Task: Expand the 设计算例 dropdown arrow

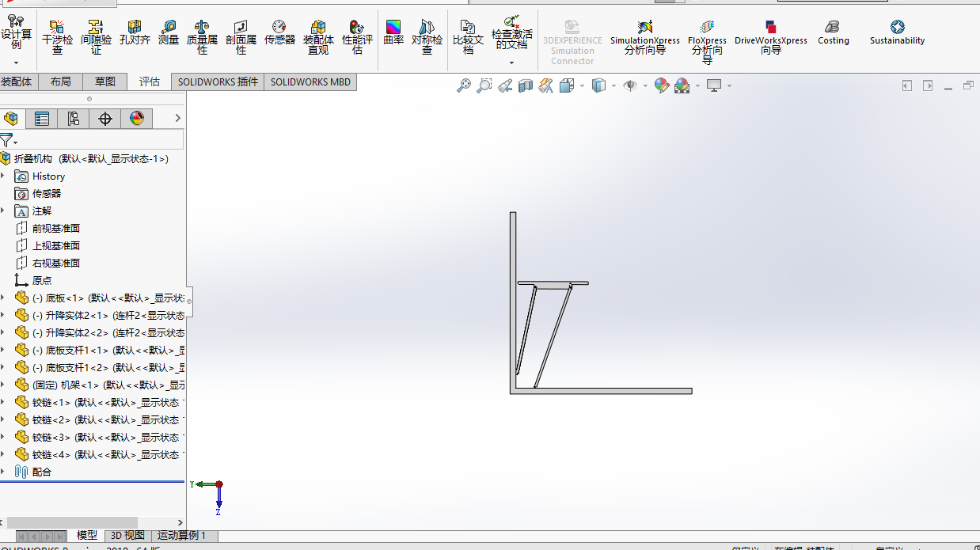Action: pos(16,63)
